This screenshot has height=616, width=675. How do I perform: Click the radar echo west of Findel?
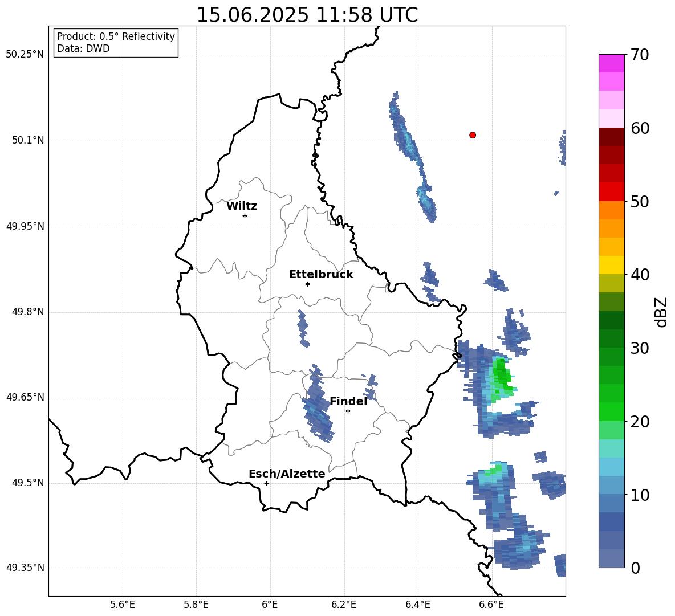pyautogui.click(x=318, y=405)
